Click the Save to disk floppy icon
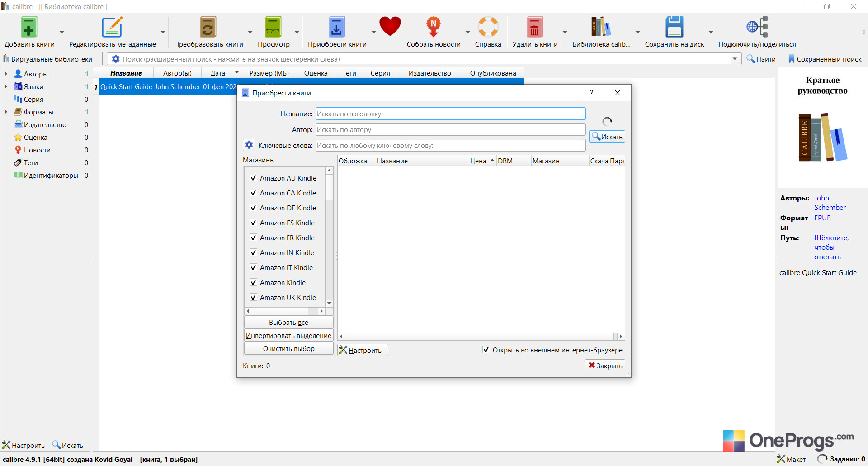This screenshot has height=466, width=868. point(675,27)
